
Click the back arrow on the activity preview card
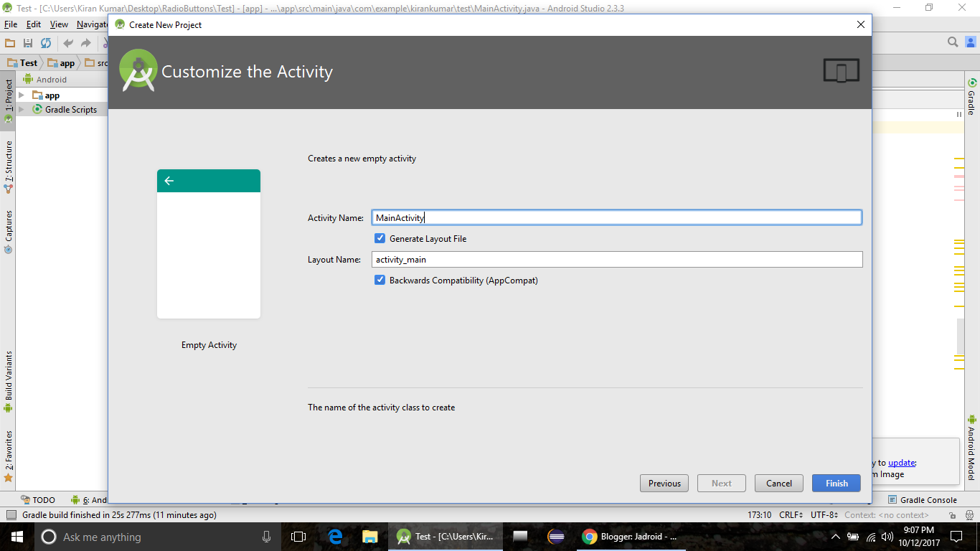click(x=169, y=181)
